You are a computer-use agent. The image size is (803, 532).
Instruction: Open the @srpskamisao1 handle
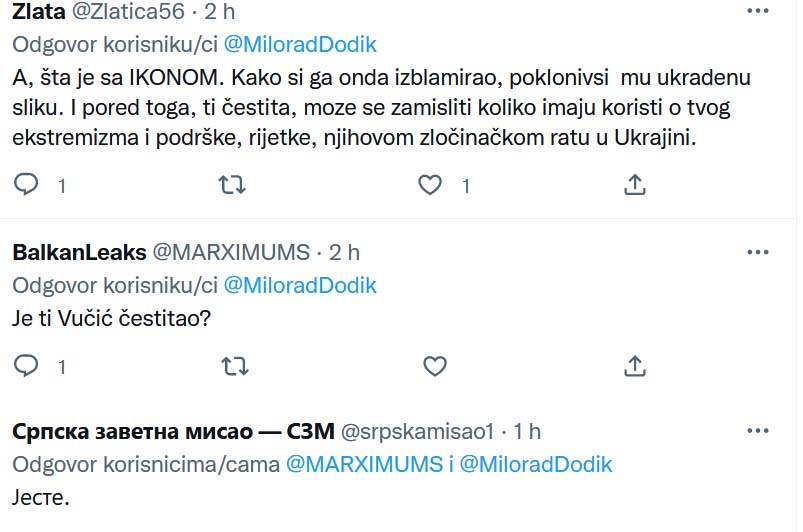pyautogui.click(x=417, y=432)
